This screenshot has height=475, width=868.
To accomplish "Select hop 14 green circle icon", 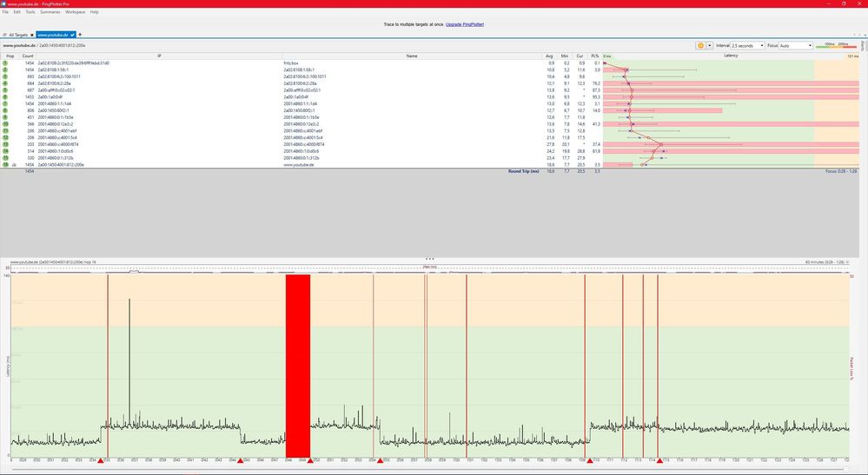I will 5,151.
